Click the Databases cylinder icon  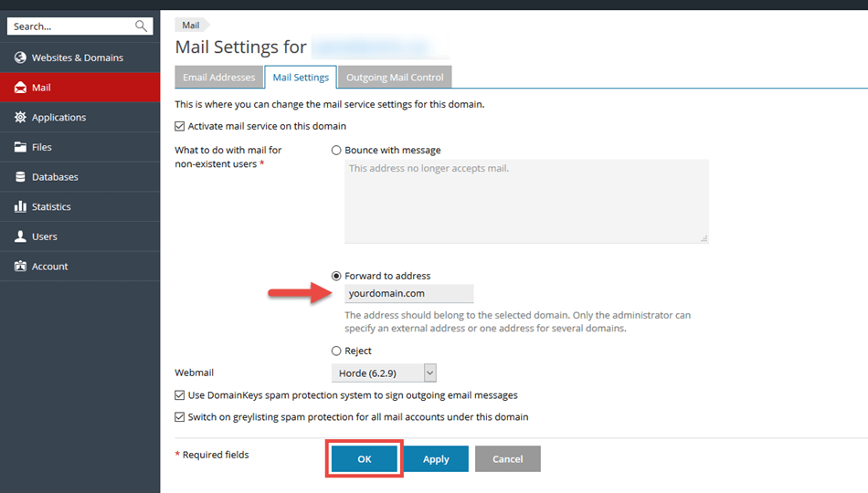pyautogui.click(x=20, y=177)
